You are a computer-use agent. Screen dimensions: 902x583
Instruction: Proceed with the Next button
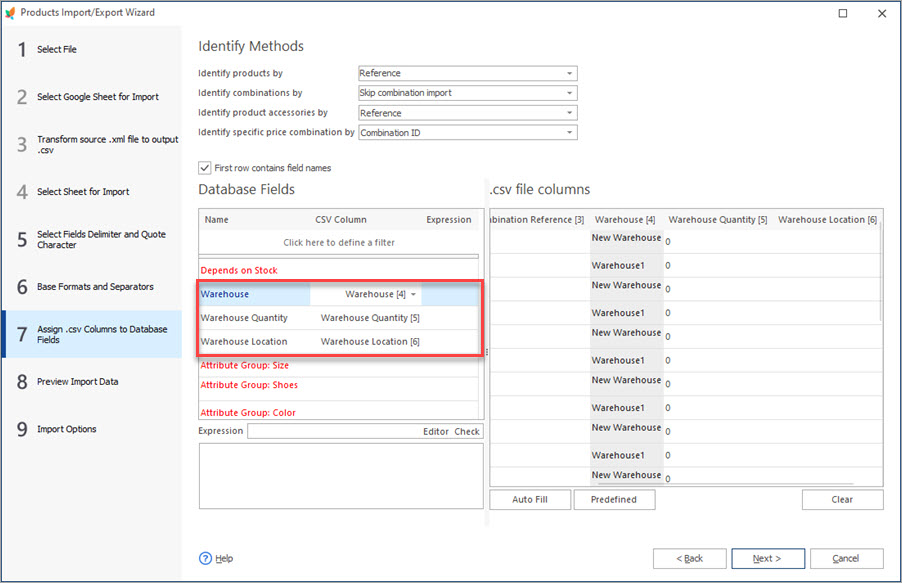tap(767, 558)
